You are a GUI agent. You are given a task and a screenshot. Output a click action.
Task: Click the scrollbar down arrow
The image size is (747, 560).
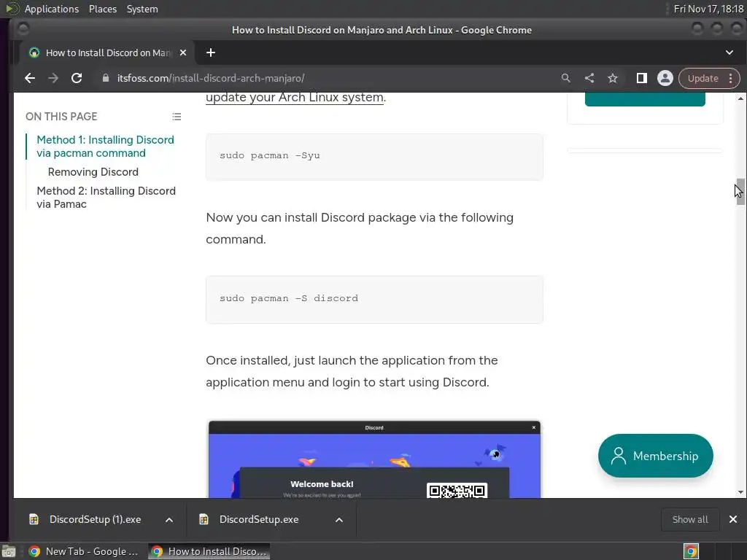coord(740,492)
